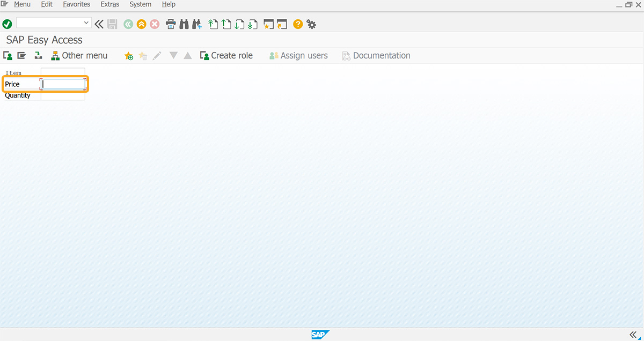
Task: Click the SAP Easy Access title
Action: coord(45,40)
